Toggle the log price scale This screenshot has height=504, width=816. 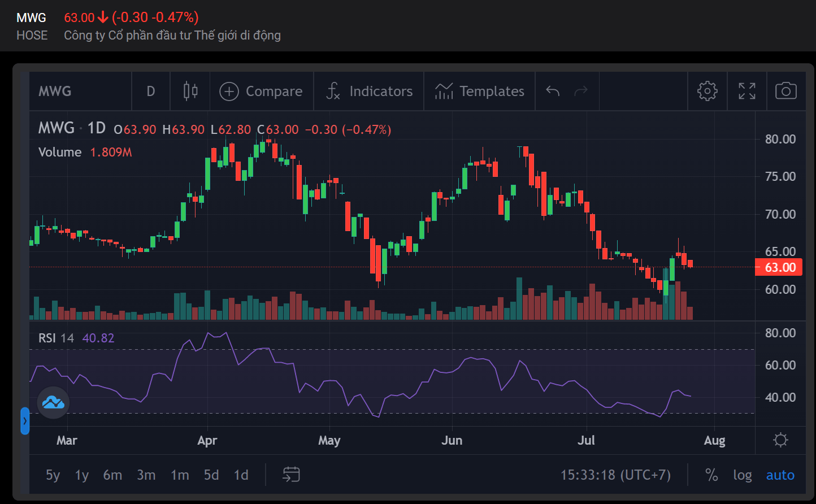pos(743,475)
